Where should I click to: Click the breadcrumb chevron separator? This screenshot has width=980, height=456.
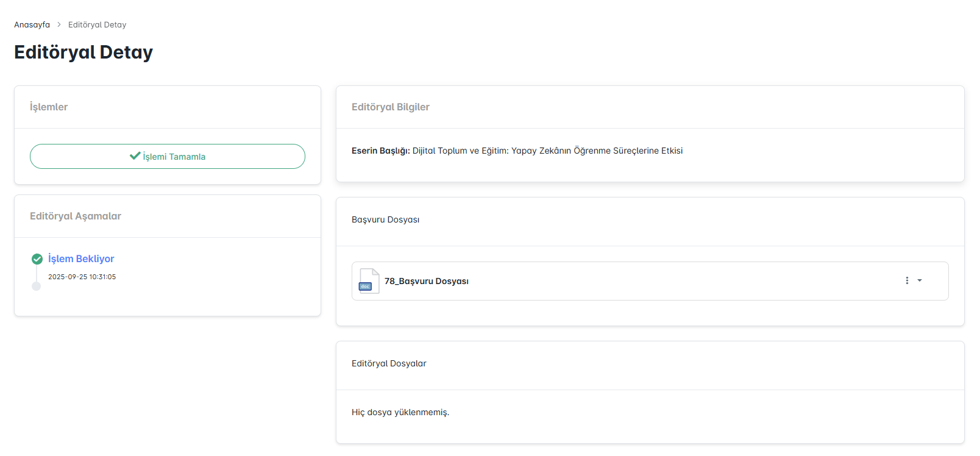click(x=59, y=25)
